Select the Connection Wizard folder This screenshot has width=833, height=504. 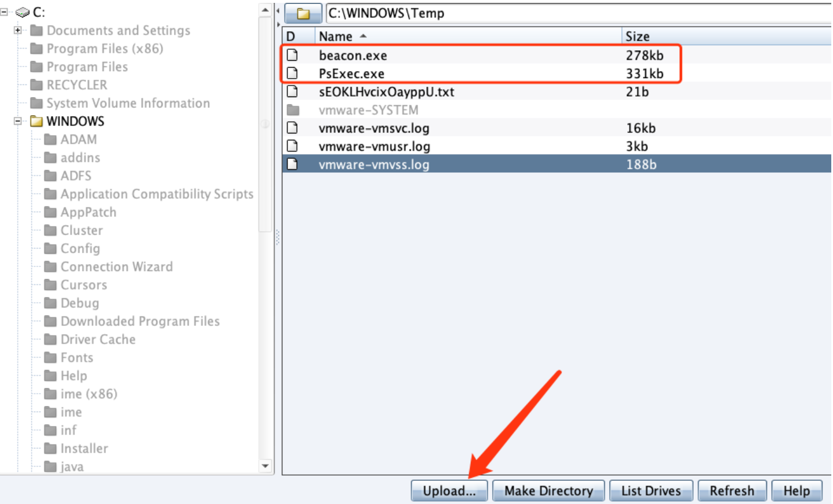[x=117, y=266]
